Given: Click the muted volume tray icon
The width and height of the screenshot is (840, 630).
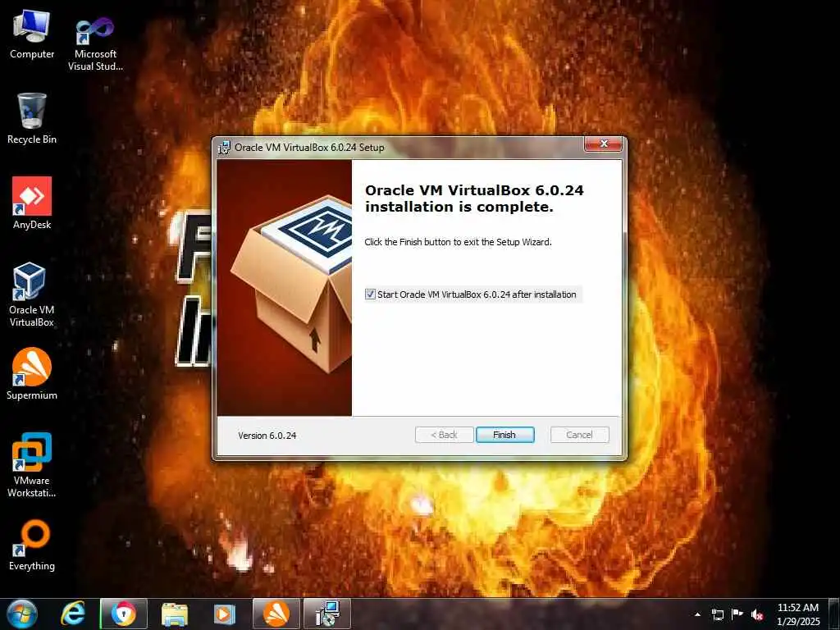Looking at the screenshot, I should [757, 614].
